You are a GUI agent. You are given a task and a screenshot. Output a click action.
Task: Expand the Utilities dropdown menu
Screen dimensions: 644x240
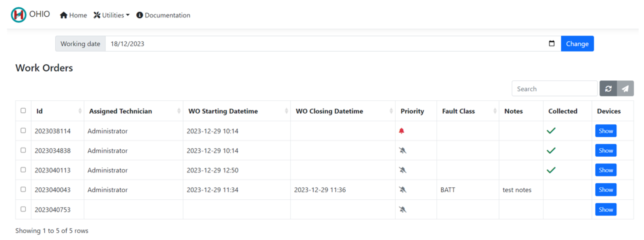pyautogui.click(x=112, y=15)
